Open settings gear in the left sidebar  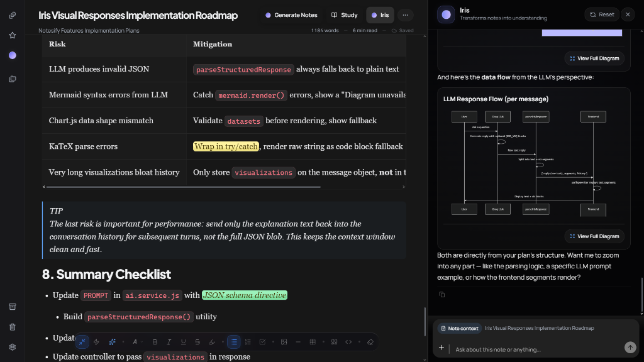coord(13,347)
